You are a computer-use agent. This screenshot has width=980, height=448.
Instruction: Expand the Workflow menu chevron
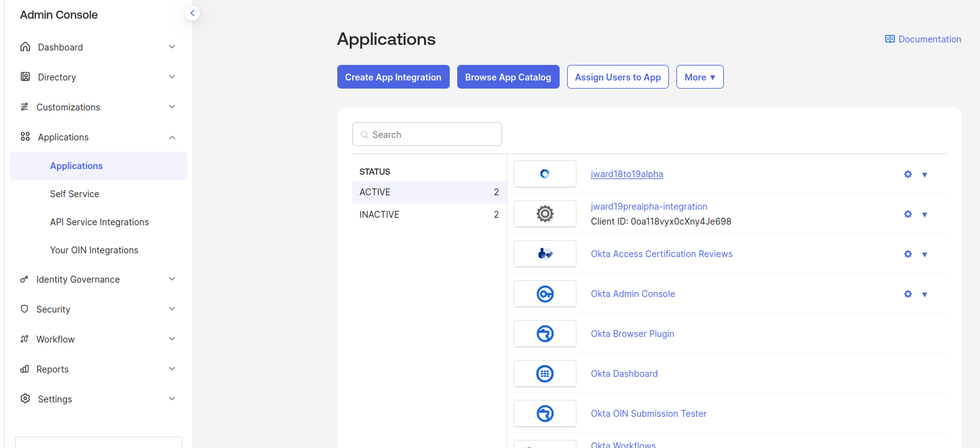172,339
